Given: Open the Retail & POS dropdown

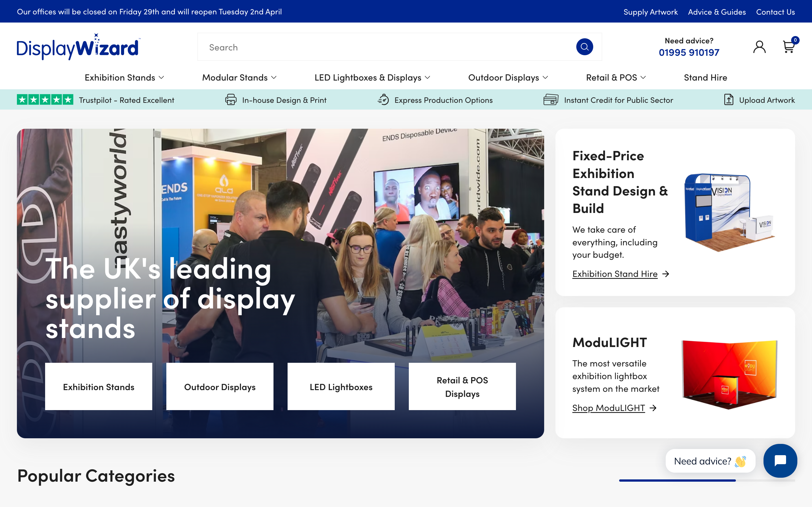Looking at the screenshot, I should (x=616, y=77).
